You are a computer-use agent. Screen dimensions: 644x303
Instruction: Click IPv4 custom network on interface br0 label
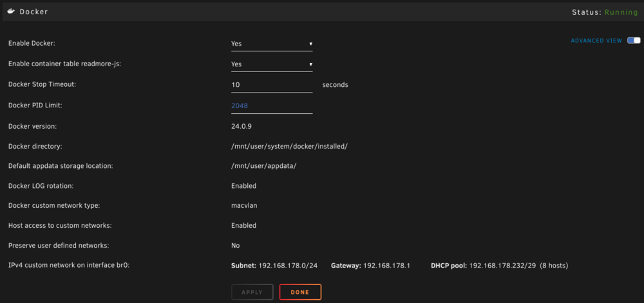(69, 266)
